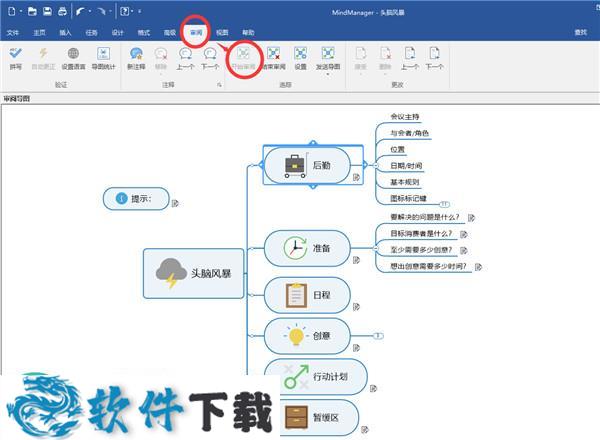The height and width of the screenshot is (440, 600).
Task: Go to next comment in 注释 group
Action: pyautogui.click(x=210, y=58)
